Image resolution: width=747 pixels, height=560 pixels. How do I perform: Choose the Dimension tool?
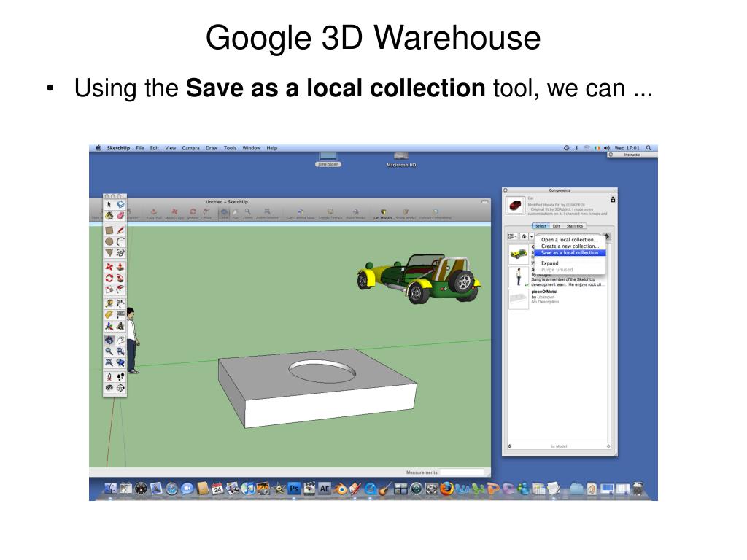(x=120, y=303)
